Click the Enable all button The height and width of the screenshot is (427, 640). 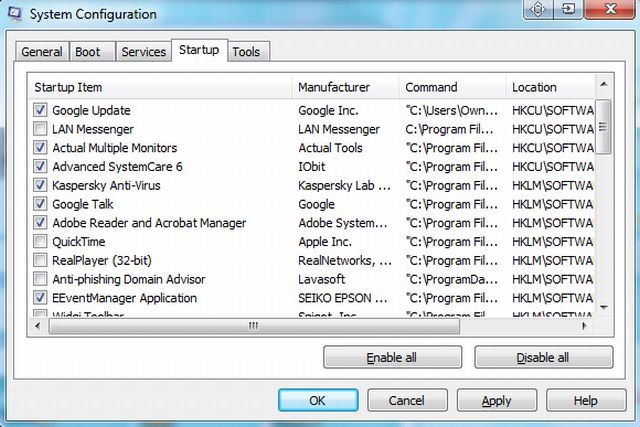pyautogui.click(x=392, y=357)
